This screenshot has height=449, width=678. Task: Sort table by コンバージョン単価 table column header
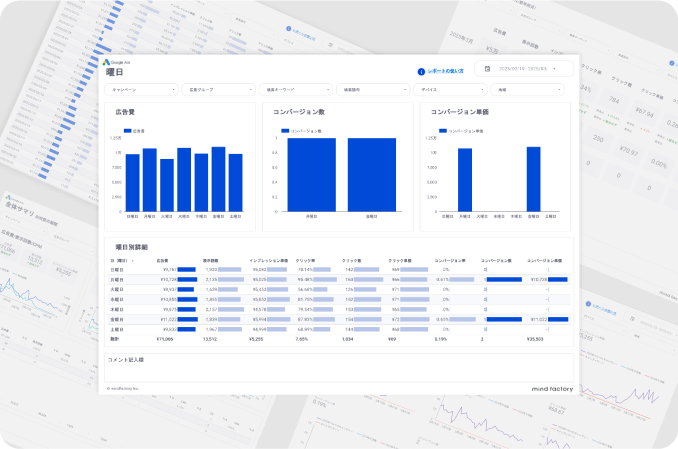(x=544, y=261)
